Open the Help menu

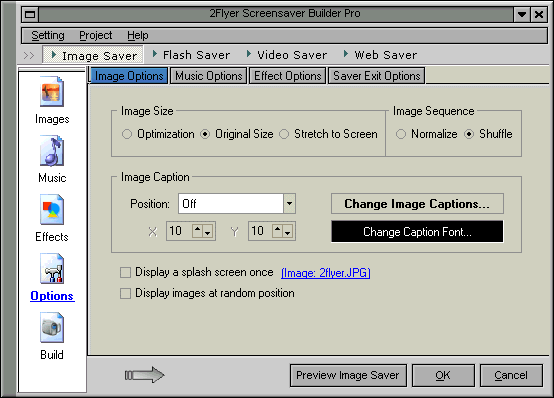click(138, 35)
